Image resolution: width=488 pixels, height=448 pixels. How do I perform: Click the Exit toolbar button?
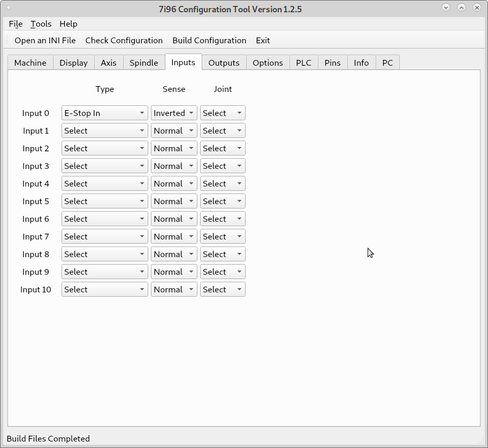pyautogui.click(x=263, y=41)
